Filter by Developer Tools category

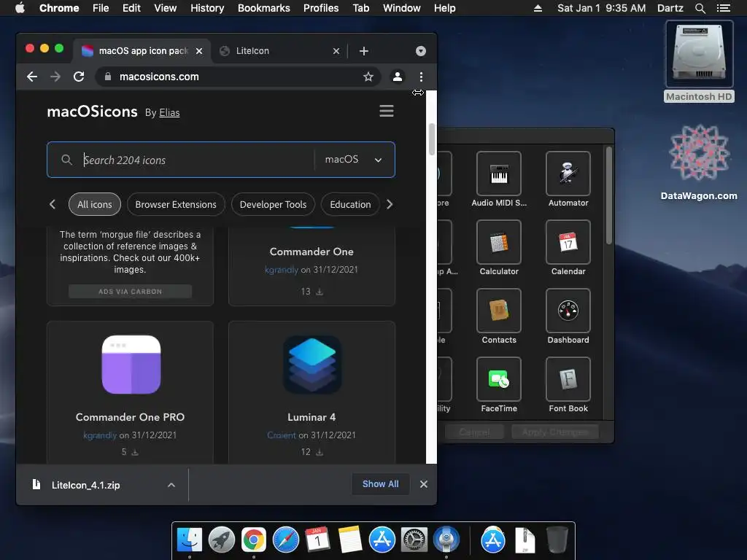pos(273,204)
